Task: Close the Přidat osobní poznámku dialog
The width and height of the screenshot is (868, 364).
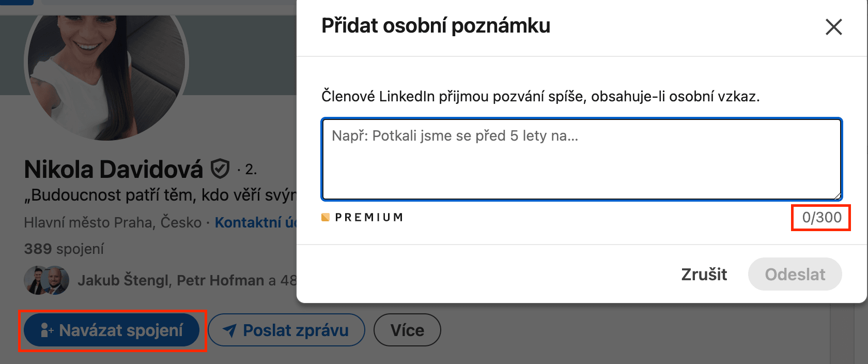Action: (833, 27)
